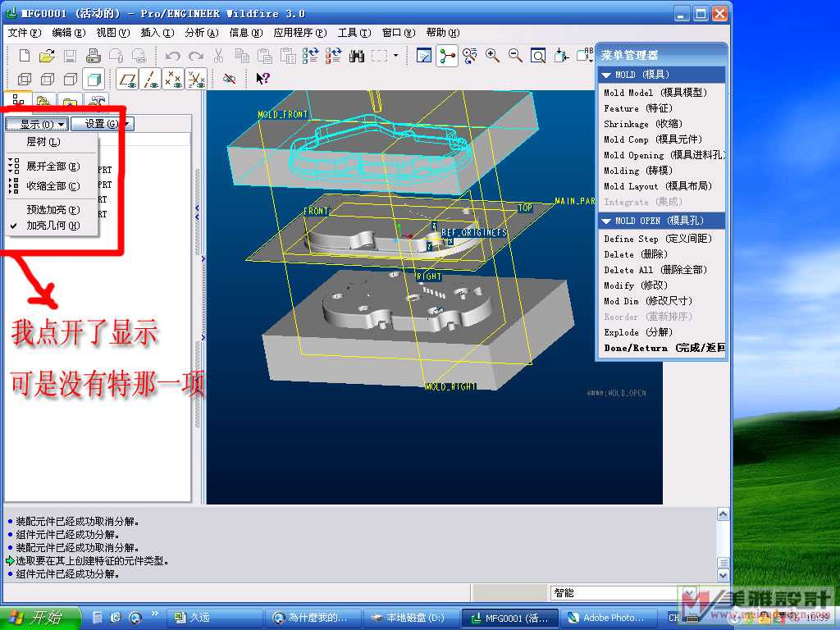Open the 文件 (F) menu
Viewport: 840px width, 630px height.
[25, 33]
